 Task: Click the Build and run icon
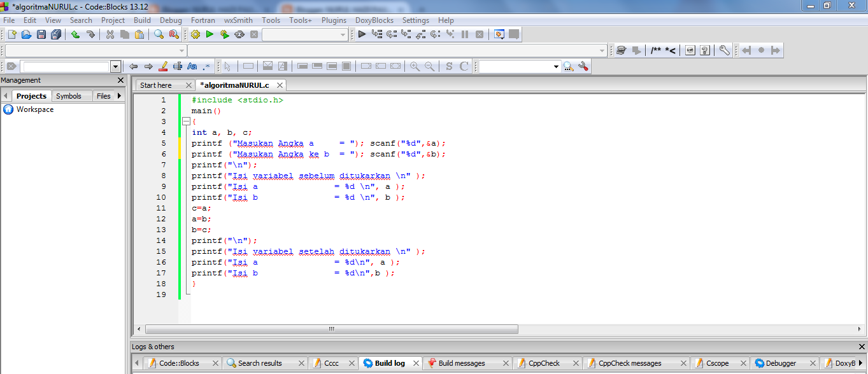[x=225, y=34]
